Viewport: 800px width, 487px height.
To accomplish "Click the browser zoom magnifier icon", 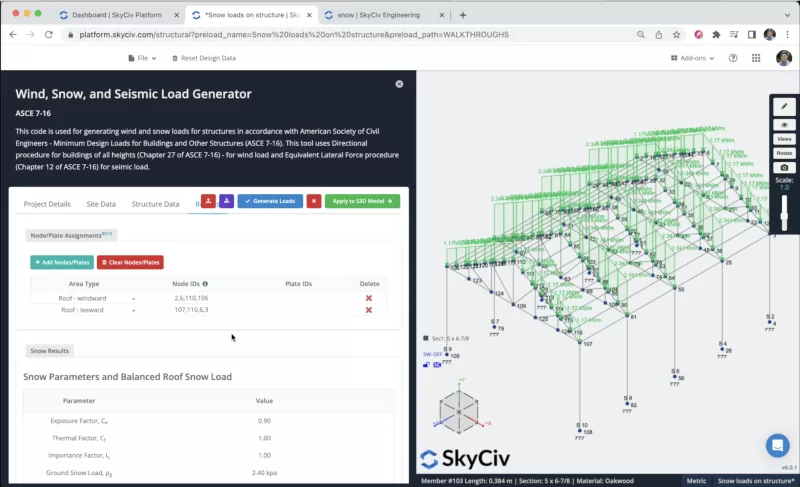I will pyautogui.click(x=641, y=35).
